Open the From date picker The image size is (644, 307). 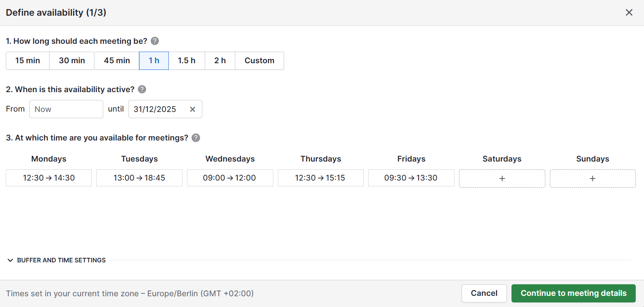click(x=66, y=109)
